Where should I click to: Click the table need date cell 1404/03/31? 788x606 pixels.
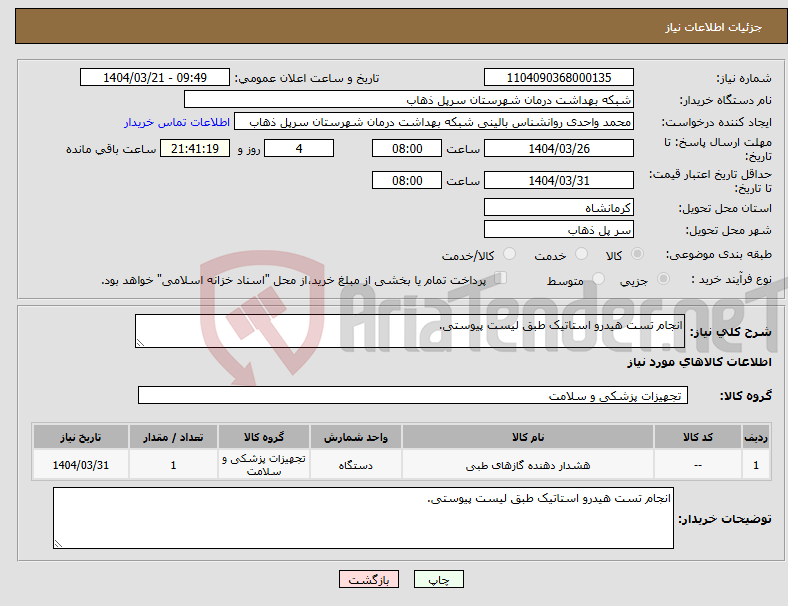81,465
